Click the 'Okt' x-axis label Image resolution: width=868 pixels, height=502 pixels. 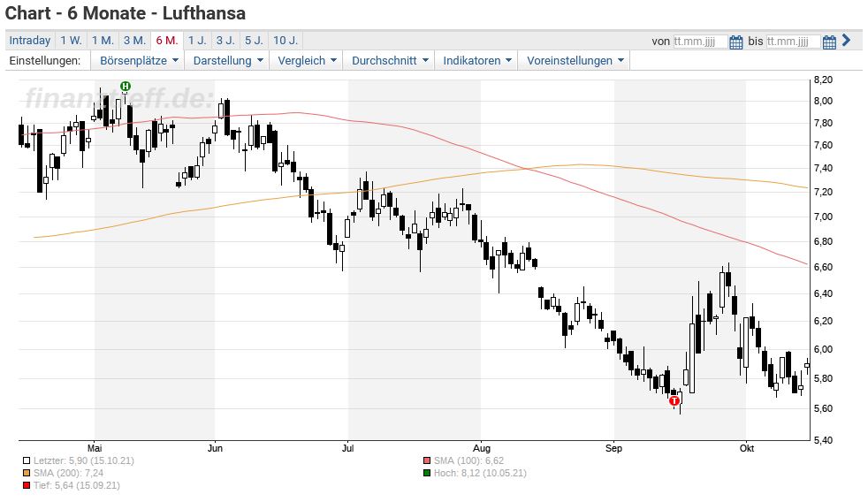[747, 448]
